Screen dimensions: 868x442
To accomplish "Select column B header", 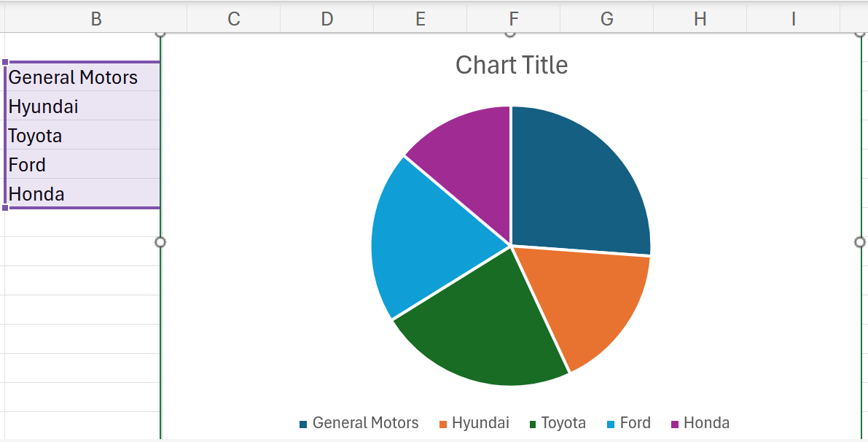I will pyautogui.click(x=95, y=20).
